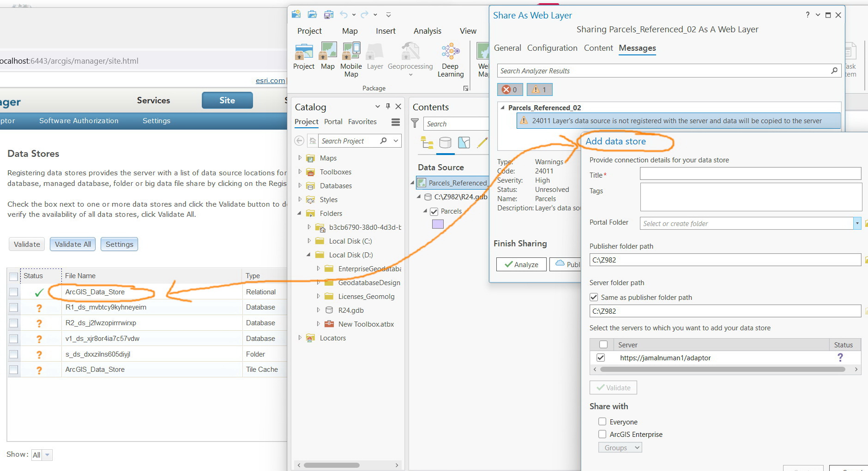This screenshot has width=868, height=471.
Task: Click the Search Analyzer Results field
Action: (x=646, y=71)
